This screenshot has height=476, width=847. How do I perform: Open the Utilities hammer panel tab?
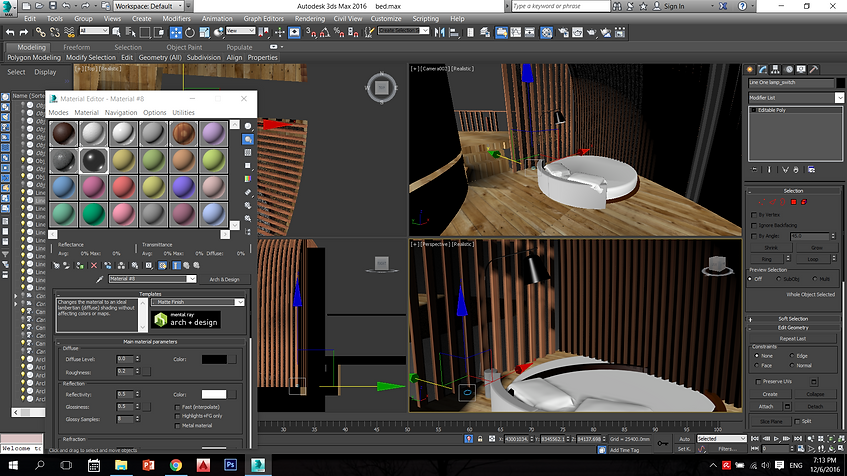pos(814,70)
